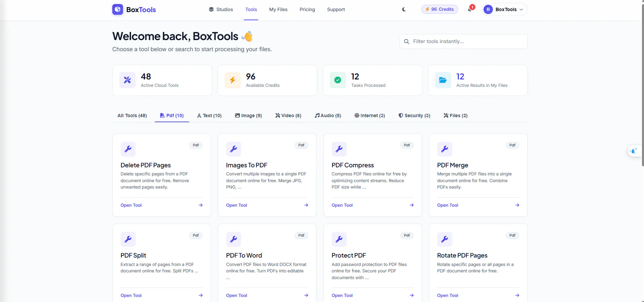Open Tool link for PDF Split
Viewport: 644px width, 302px height.
pyautogui.click(x=131, y=295)
